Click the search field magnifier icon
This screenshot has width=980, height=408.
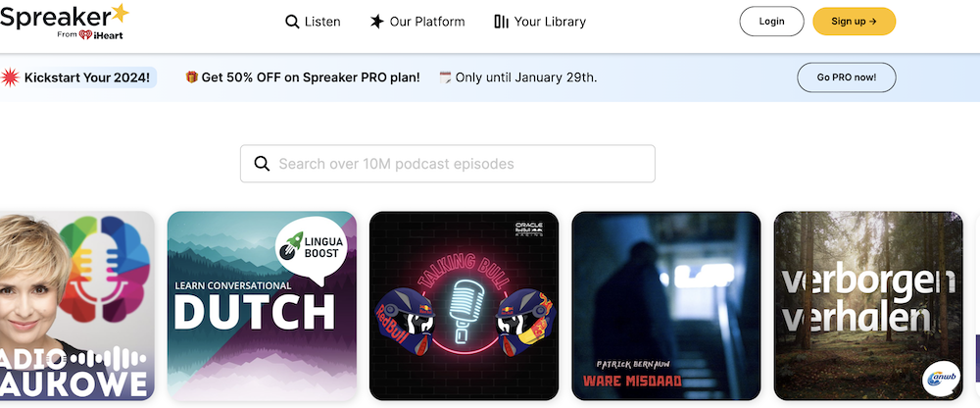click(262, 164)
